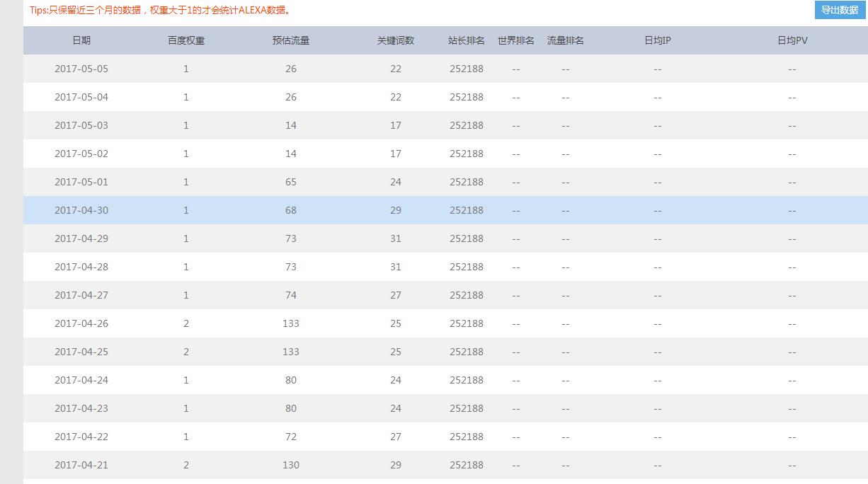Click estimated traffic 133 in 2017-04-26 row

coord(291,323)
